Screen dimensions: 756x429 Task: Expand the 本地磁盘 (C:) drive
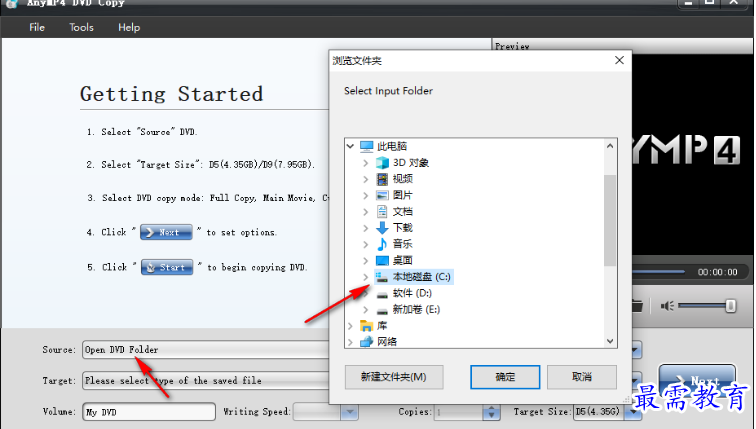(365, 277)
